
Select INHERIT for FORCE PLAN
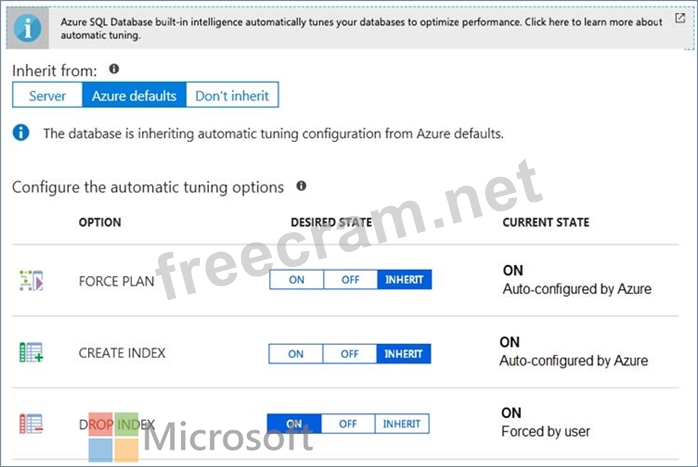pos(404,280)
